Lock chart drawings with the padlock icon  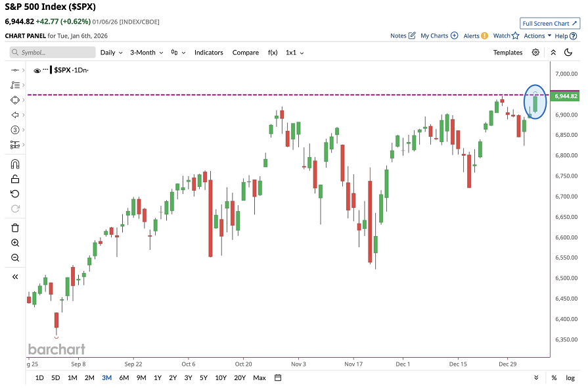click(15, 178)
